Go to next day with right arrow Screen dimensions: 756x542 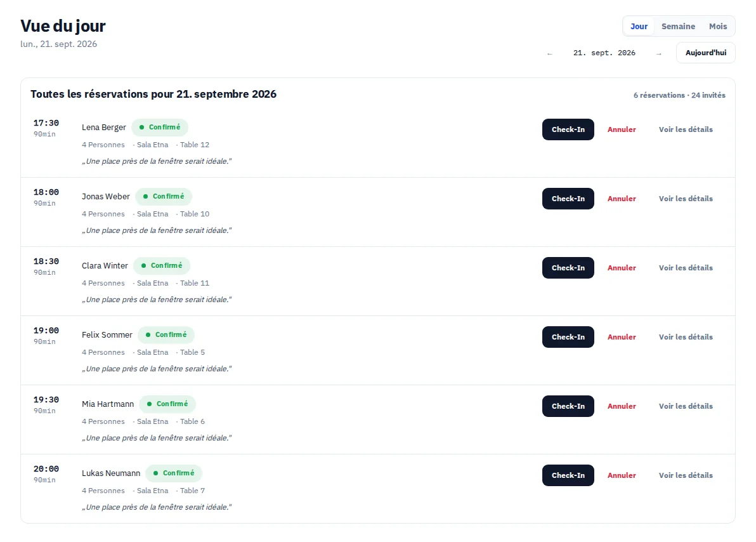pyautogui.click(x=659, y=53)
